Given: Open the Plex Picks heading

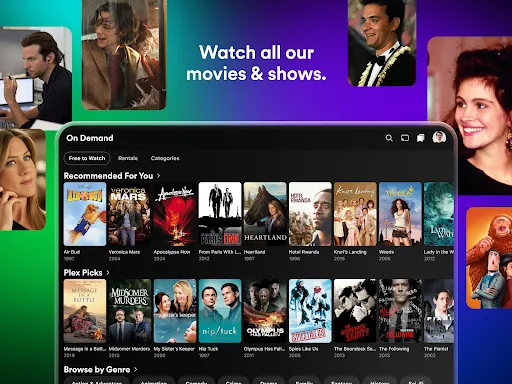Looking at the screenshot, I should [83, 273].
